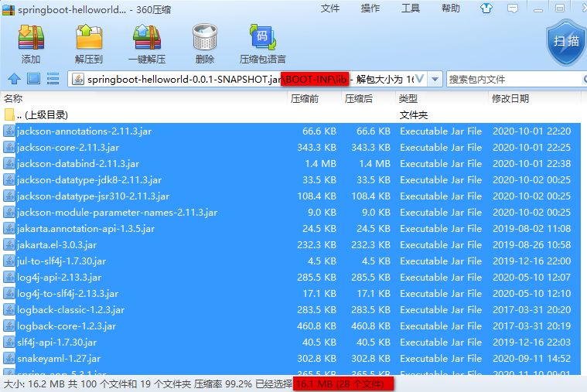Image resolution: width=587 pixels, height=392 pixels.
Task: Click the 460.8 KB compressed size of logback-core
Action: (x=370, y=326)
